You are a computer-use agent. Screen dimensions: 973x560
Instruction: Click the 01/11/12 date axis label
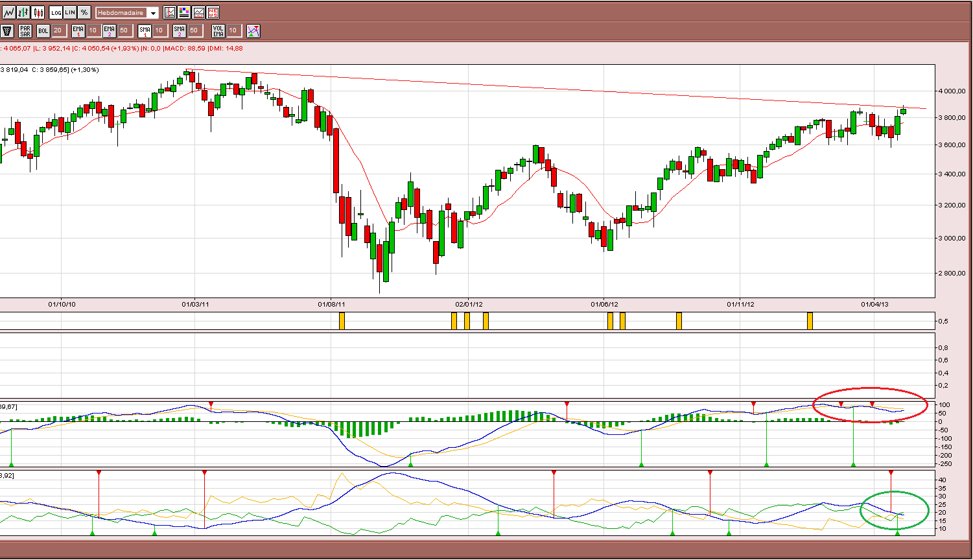(x=740, y=304)
